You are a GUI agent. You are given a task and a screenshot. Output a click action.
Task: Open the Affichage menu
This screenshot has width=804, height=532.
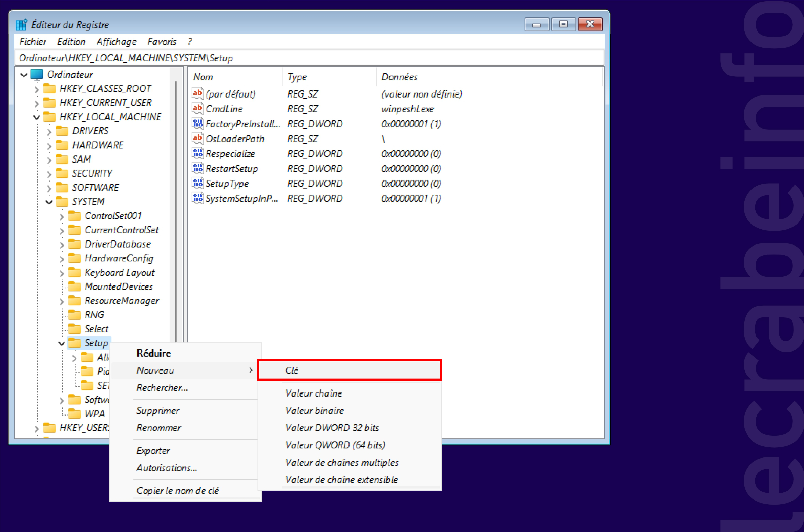pos(117,41)
